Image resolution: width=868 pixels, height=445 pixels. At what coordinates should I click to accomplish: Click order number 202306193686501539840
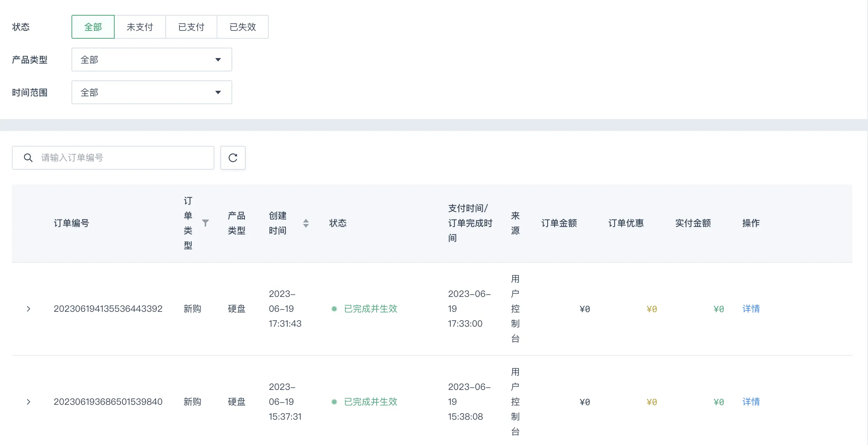click(x=108, y=402)
